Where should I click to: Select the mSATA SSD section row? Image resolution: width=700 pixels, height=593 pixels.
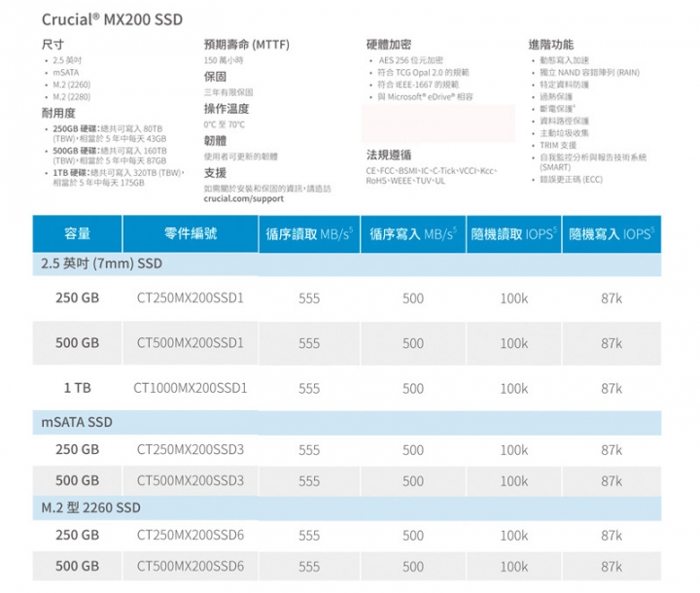(x=347, y=423)
